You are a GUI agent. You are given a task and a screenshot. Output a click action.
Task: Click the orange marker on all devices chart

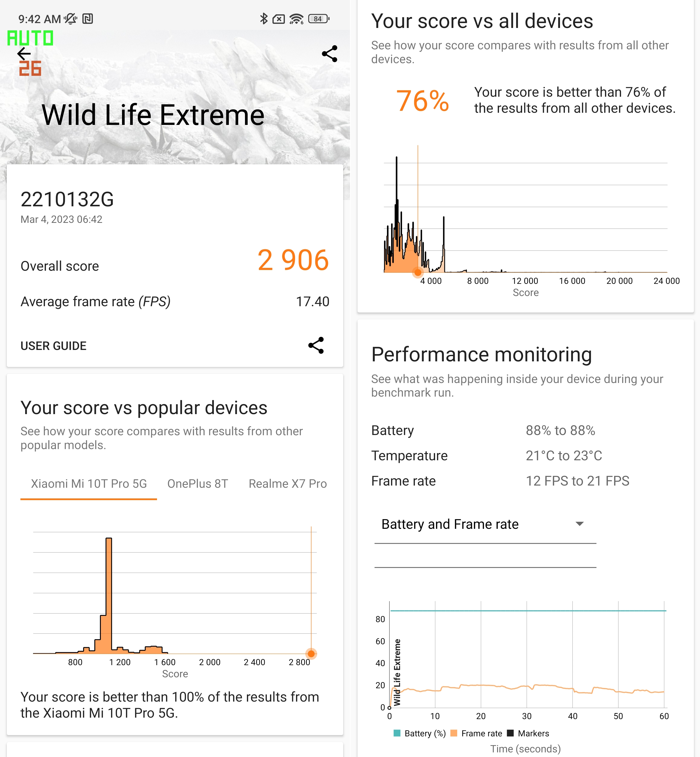click(418, 272)
